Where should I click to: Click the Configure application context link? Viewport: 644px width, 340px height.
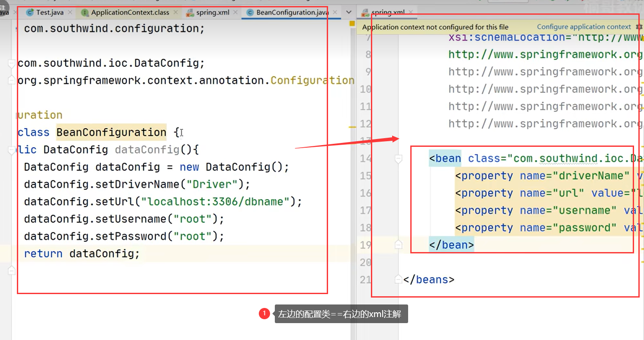pos(583,26)
